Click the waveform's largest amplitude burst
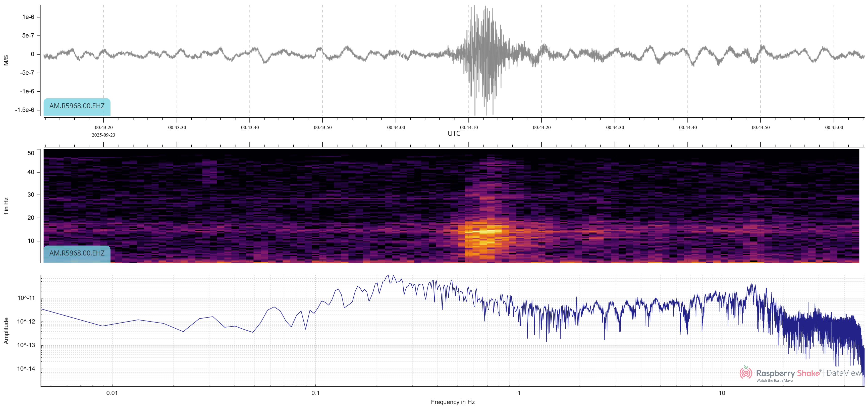Screen dimensions: 868x409 tap(483, 57)
